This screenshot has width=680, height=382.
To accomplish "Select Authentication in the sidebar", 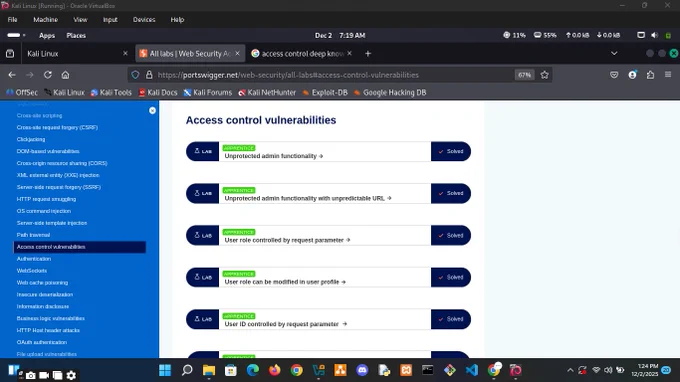I will 34,259.
